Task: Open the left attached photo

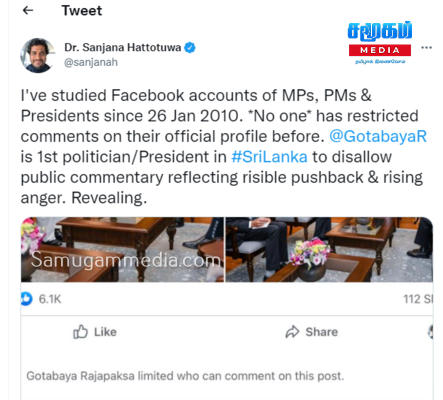Action: (122, 250)
